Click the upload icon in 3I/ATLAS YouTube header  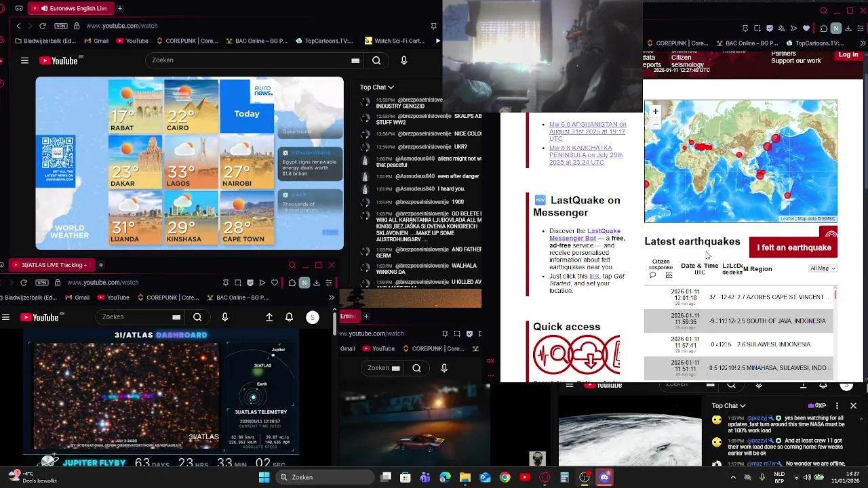[269, 317]
